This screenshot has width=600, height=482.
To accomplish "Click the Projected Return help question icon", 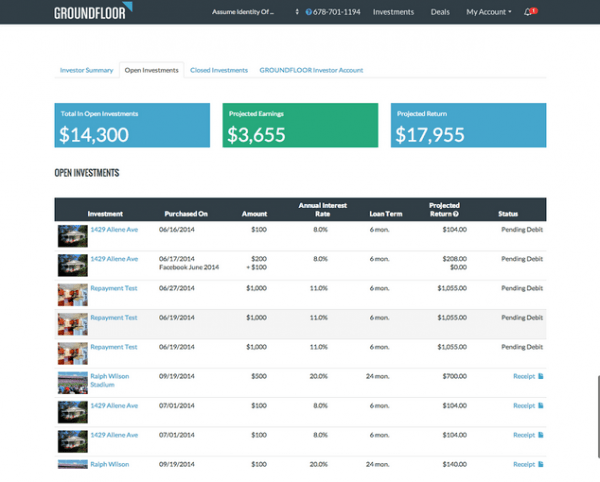I will [456, 214].
